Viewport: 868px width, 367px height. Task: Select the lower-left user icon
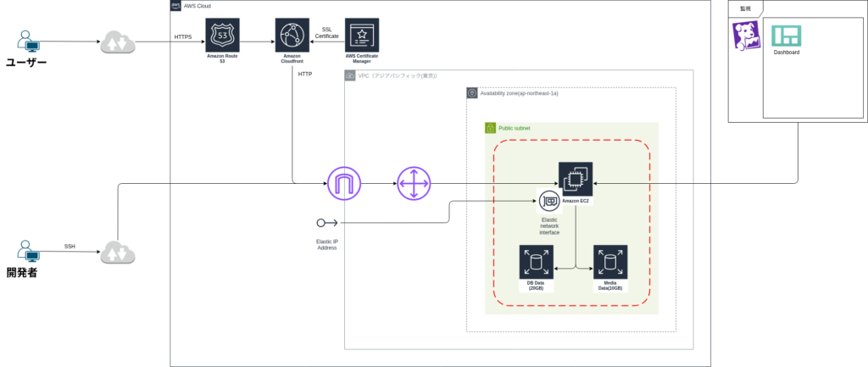[x=28, y=251]
